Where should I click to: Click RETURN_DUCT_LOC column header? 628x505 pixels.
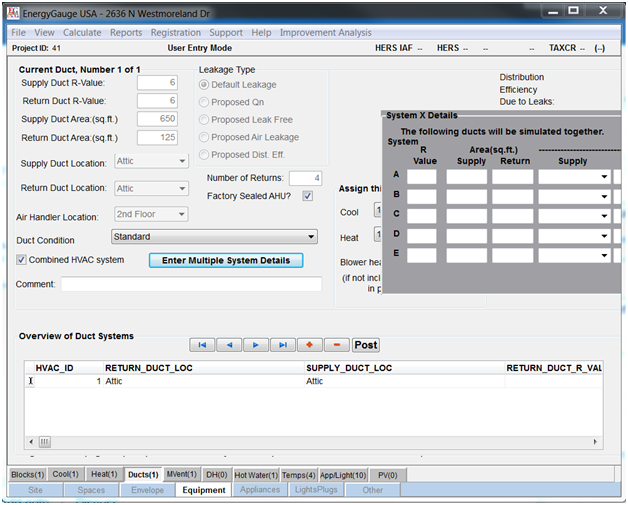point(204,368)
